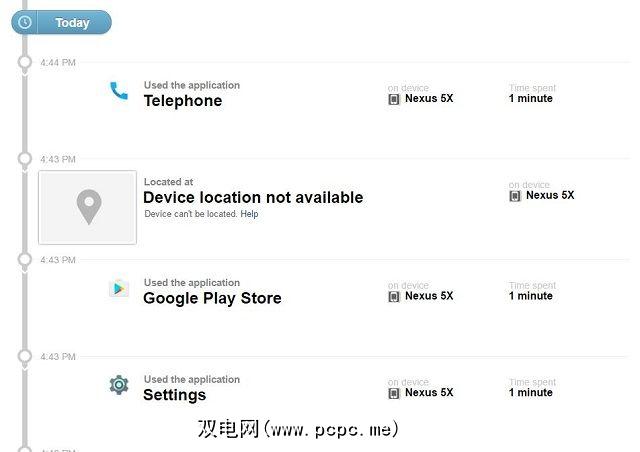Click the Nexus 5X device icon in Play Store row
This screenshot has height=452, width=640.
[394, 296]
